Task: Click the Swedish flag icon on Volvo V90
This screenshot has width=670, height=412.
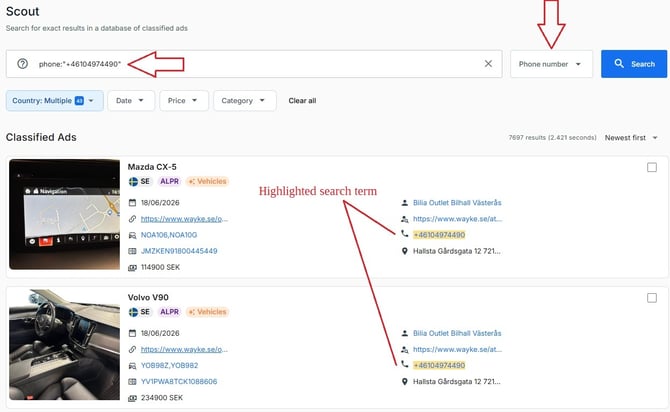Action: coord(133,312)
